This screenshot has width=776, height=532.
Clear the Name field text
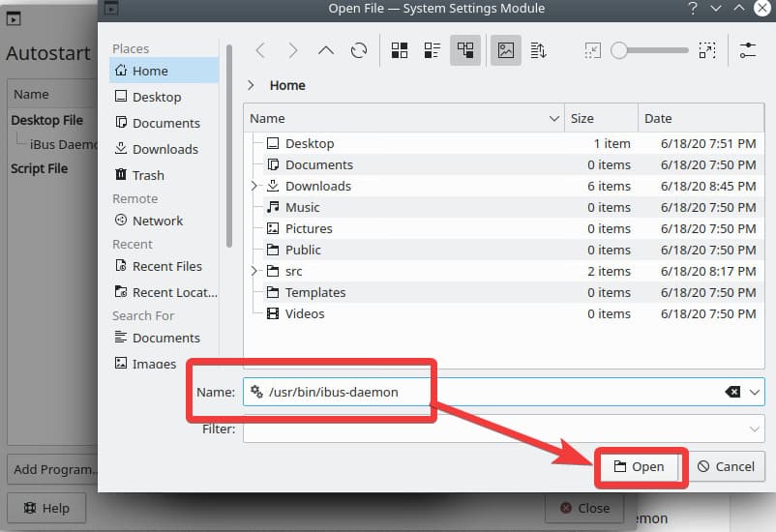coord(732,392)
